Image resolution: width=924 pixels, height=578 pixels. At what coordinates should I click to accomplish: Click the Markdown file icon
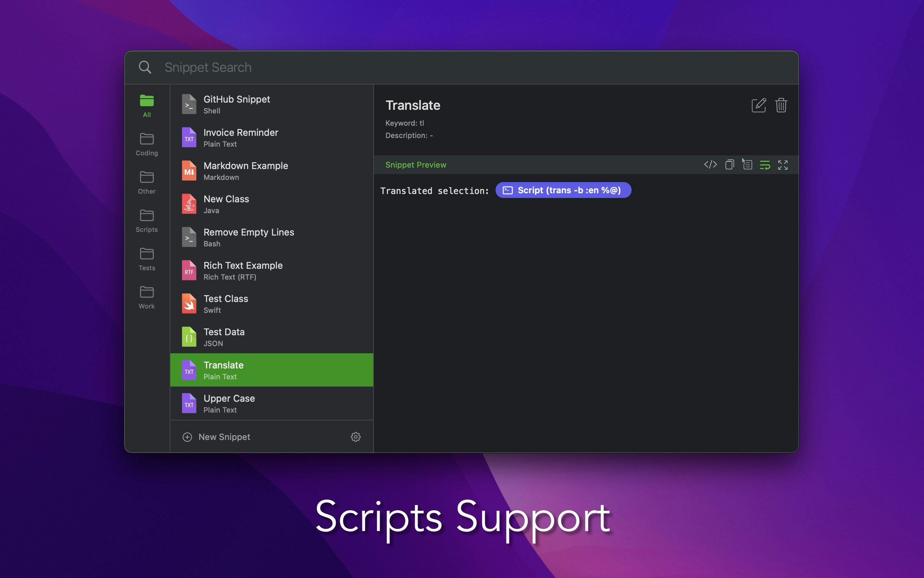pyautogui.click(x=189, y=171)
